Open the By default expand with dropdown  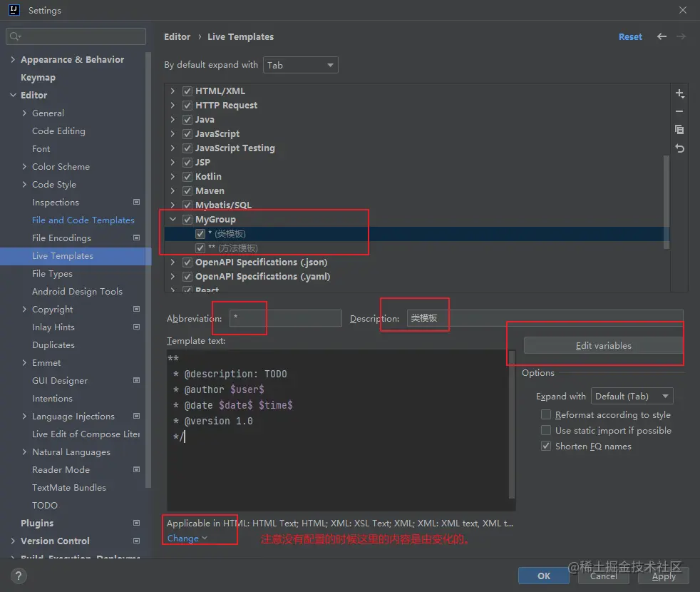click(300, 65)
